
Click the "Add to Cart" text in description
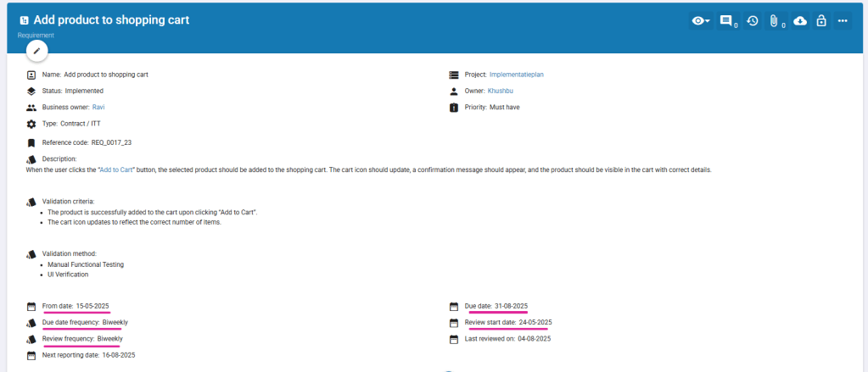click(117, 169)
